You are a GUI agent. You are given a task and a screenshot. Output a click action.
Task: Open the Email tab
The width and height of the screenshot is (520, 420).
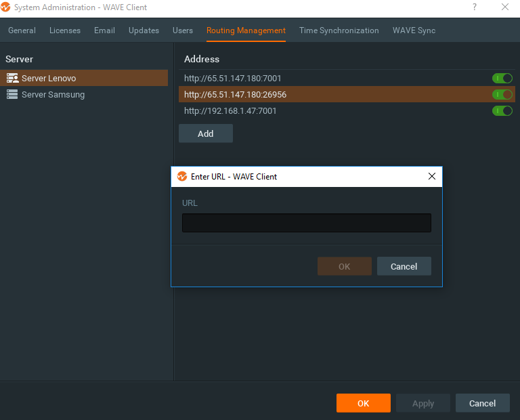point(104,30)
